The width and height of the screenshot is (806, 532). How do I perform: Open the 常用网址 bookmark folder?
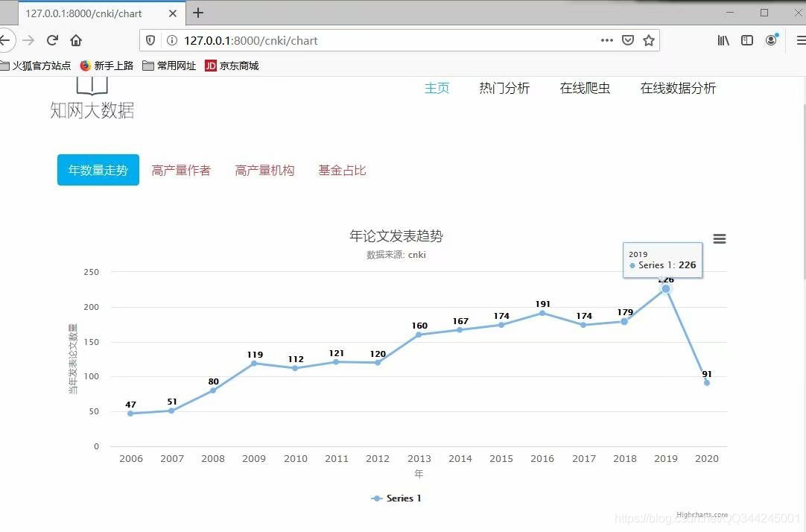(x=169, y=66)
